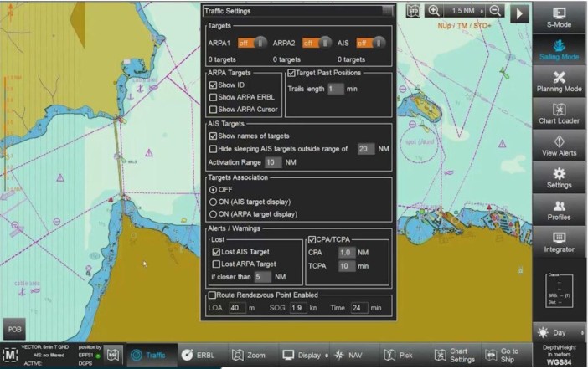Click the Trails length input field
Viewport: 588px width, 369px height.
pos(335,89)
